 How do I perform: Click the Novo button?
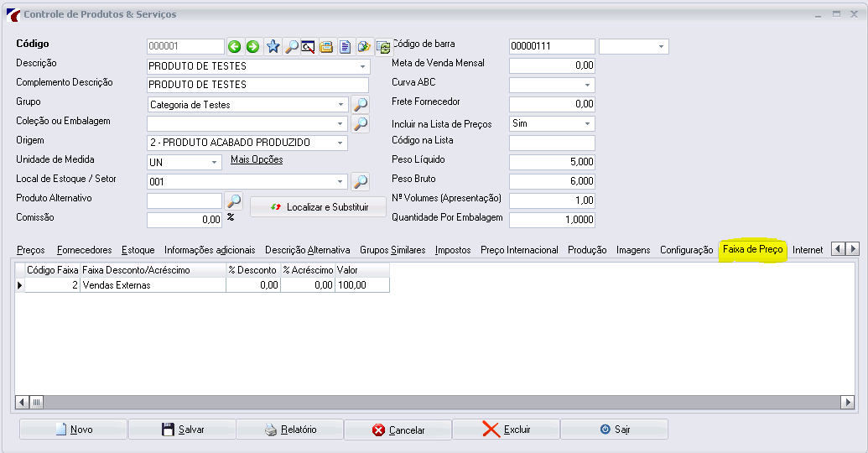[74, 430]
